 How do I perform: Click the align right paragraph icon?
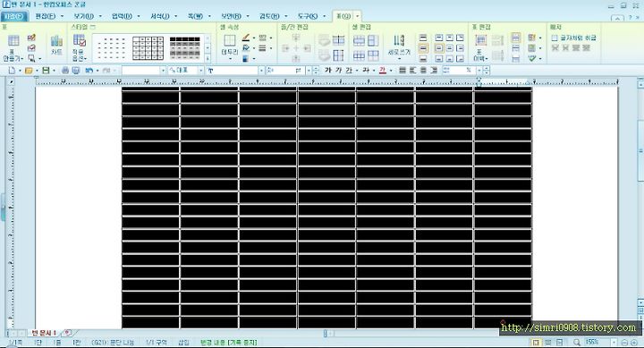point(434,71)
